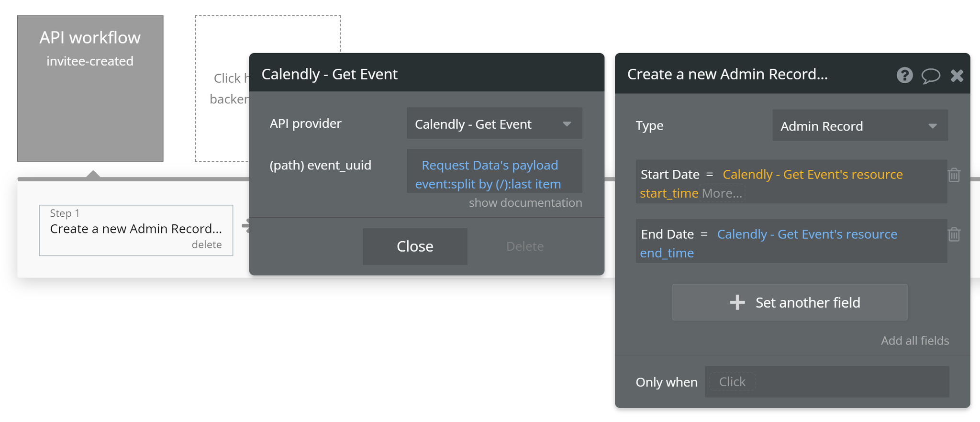Click the Delete button in Calendly popup
This screenshot has height=422, width=980.
click(525, 246)
